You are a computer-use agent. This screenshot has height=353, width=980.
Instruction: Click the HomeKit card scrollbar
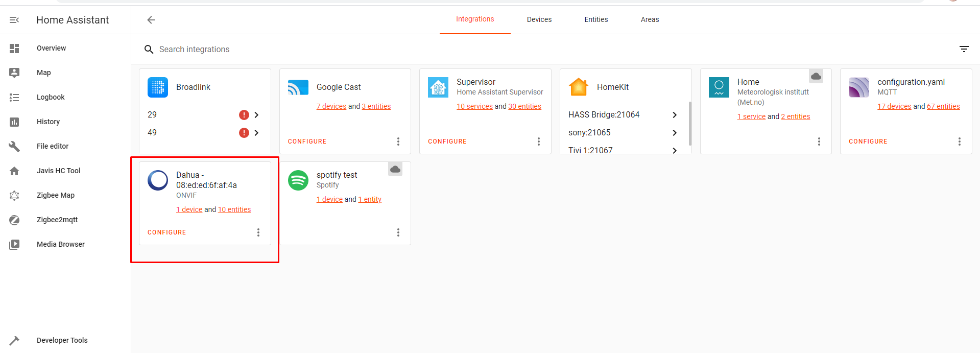[x=690, y=124]
